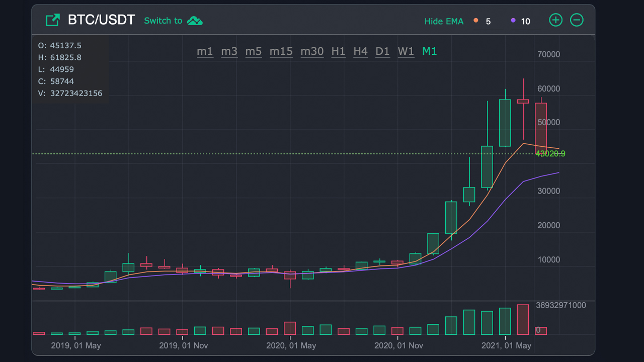The image size is (644, 362).
Task: Click the 2019, 01 May date label
Action: pos(76,346)
